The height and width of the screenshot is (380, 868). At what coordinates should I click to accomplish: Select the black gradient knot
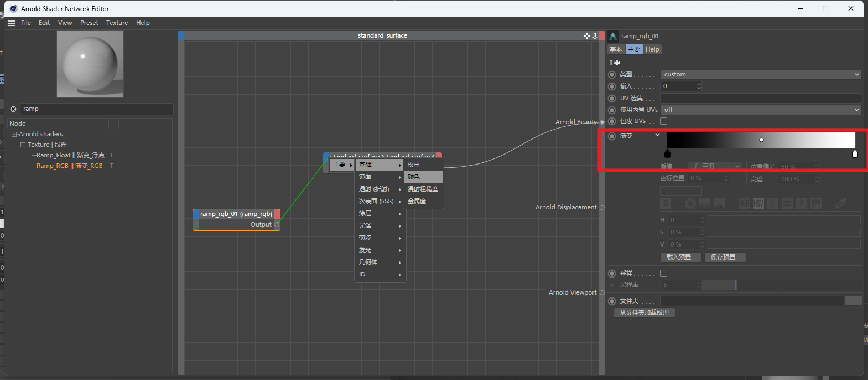(667, 153)
